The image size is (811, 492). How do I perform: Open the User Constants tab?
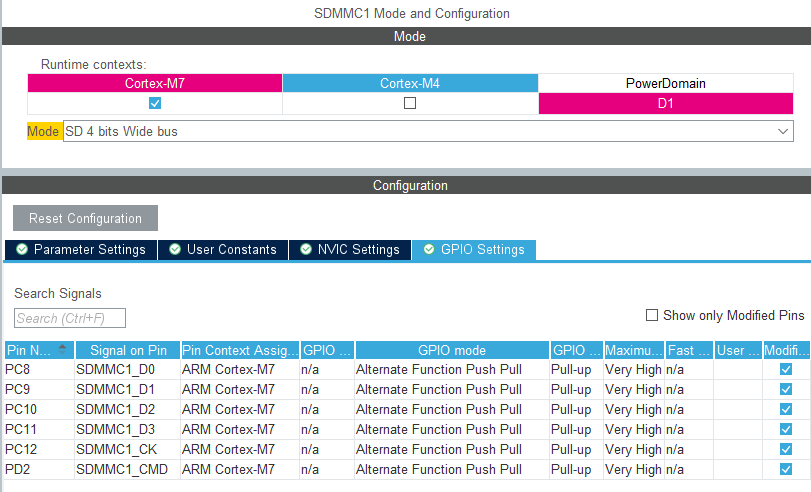coord(223,249)
